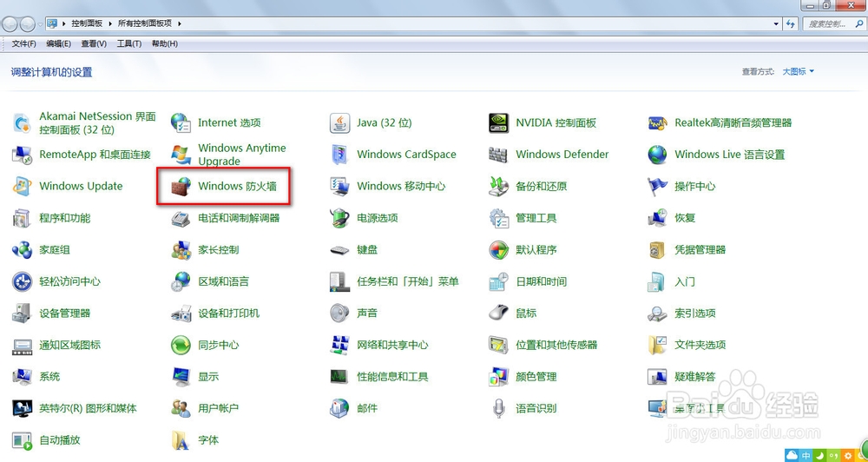The height and width of the screenshot is (462, 868).
Task: Click the Back navigation button
Action: click(x=10, y=23)
